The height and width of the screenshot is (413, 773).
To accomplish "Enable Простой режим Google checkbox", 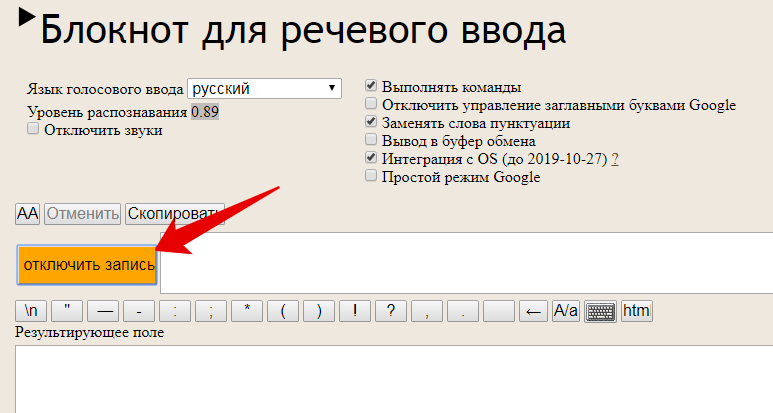I will pos(371,175).
